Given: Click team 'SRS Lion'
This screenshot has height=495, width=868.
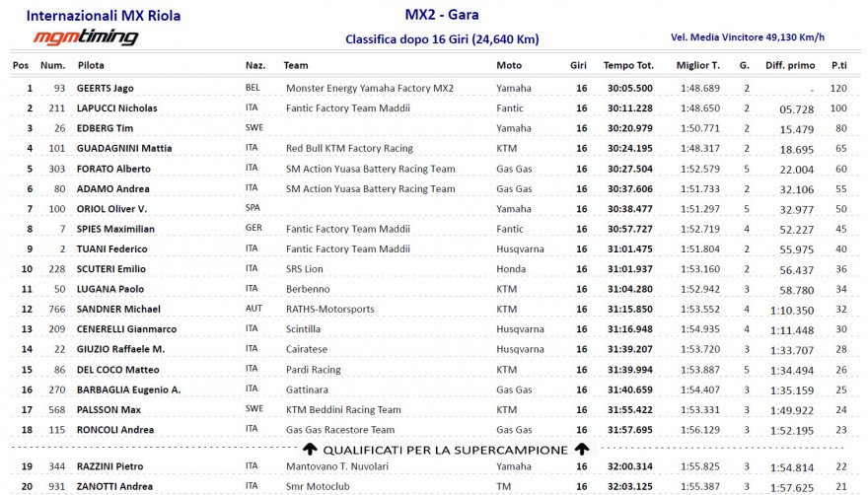Looking at the screenshot, I should pos(305,269).
